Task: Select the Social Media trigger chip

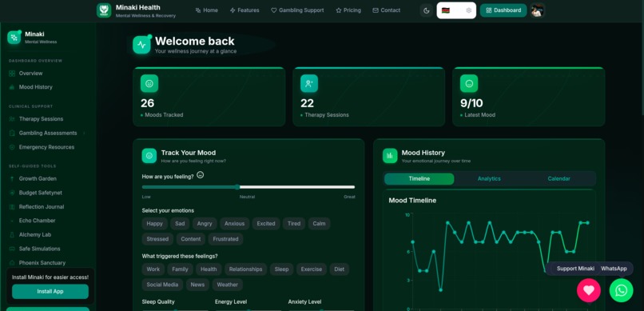Action: coord(162,285)
